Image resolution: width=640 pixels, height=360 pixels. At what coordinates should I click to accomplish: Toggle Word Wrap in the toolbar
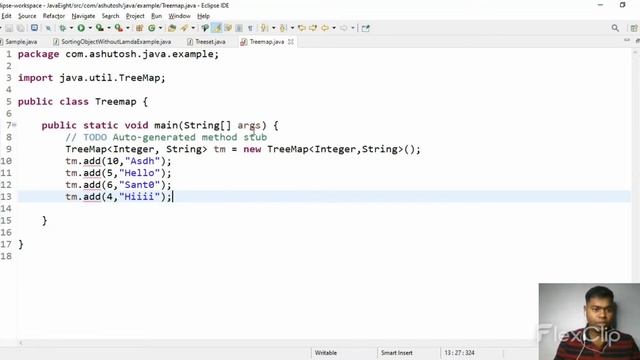(228, 28)
